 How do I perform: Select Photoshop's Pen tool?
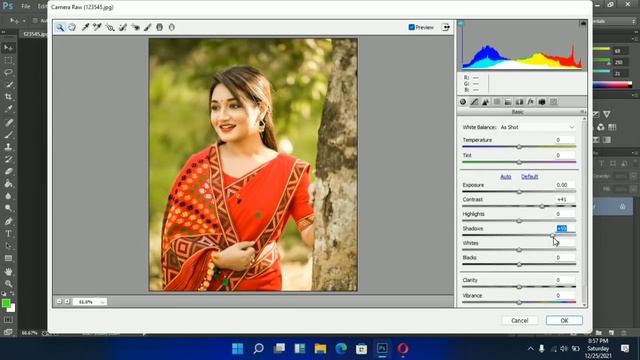coord(8,222)
